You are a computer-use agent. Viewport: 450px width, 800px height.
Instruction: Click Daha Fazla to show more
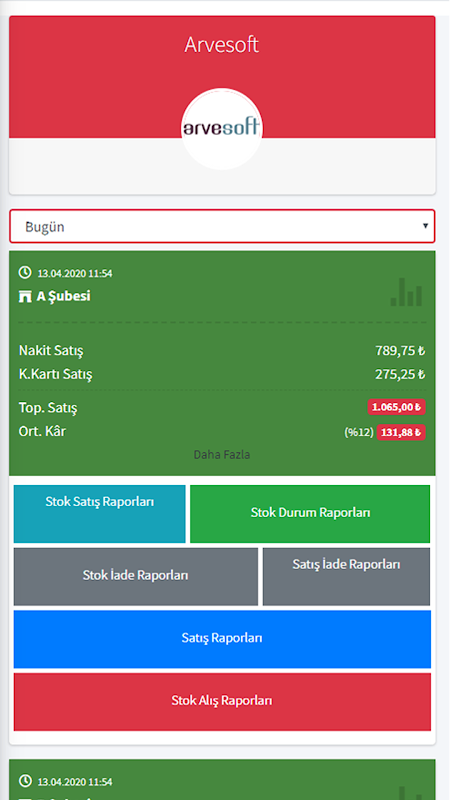222,454
